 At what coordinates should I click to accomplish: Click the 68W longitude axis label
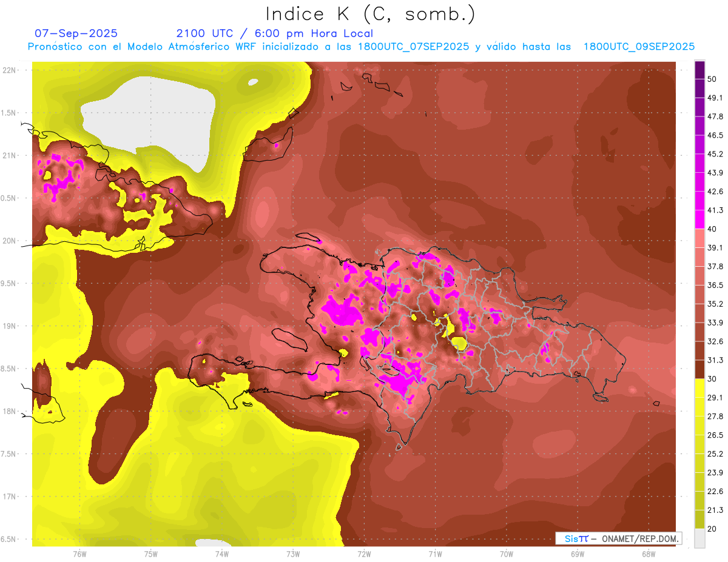(648, 554)
